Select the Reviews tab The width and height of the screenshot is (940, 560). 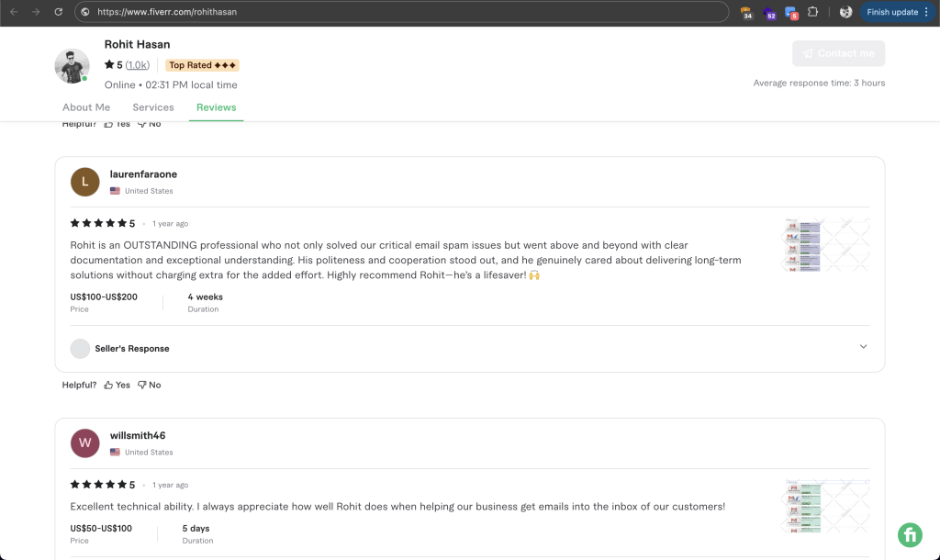216,106
